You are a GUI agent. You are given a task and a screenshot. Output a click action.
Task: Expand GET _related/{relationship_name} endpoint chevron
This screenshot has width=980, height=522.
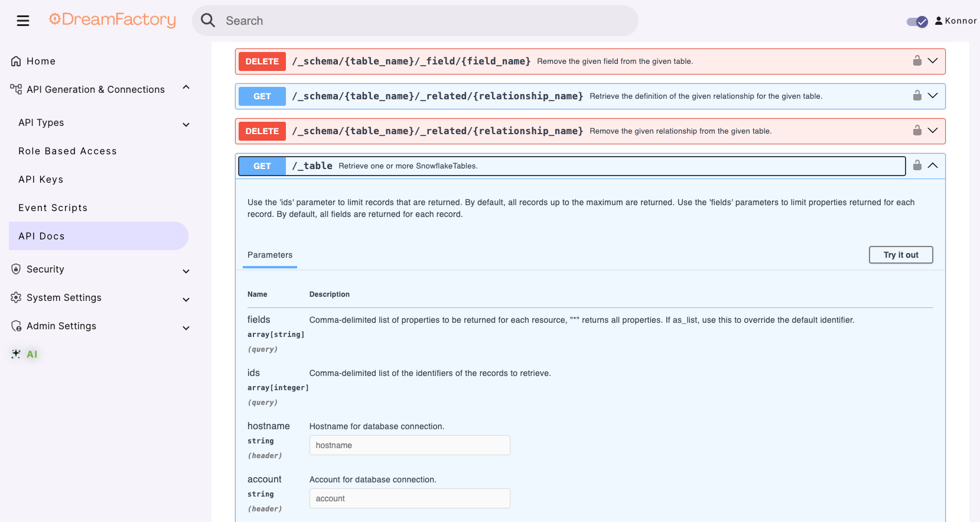pyautogui.click(x=933, y=95)
